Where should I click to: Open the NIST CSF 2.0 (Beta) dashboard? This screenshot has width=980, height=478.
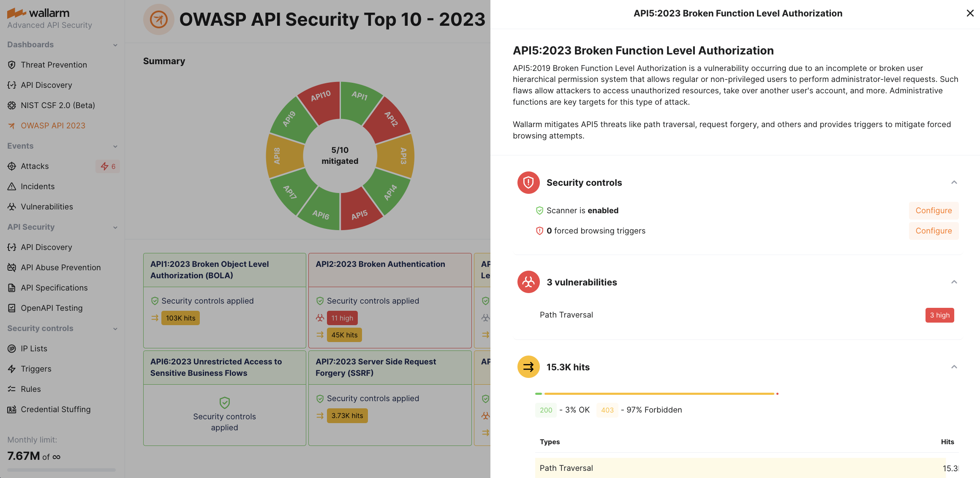point(58,105)
